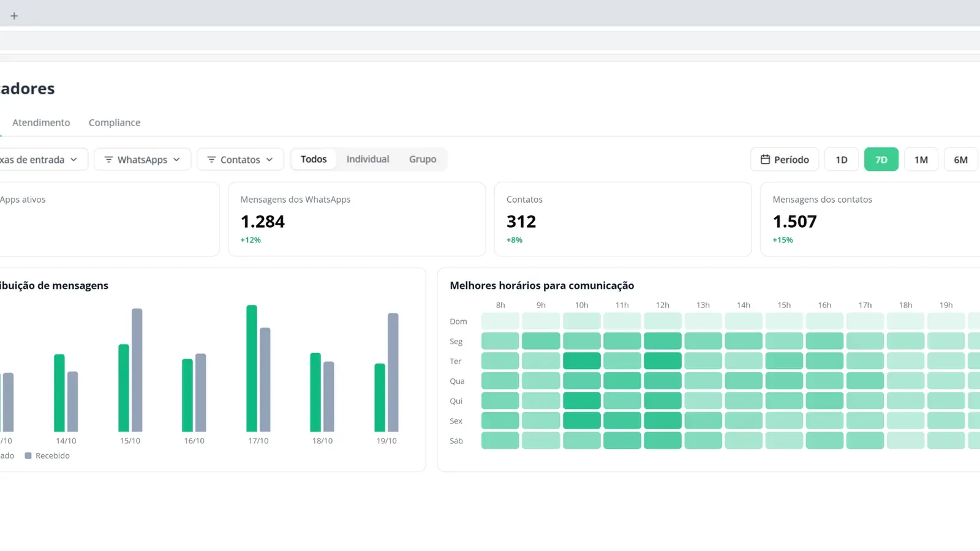Image resolution: width=980 pixels, height=551 pixels.
Task: Open the Atendimento tab
Action: point(41,122)
